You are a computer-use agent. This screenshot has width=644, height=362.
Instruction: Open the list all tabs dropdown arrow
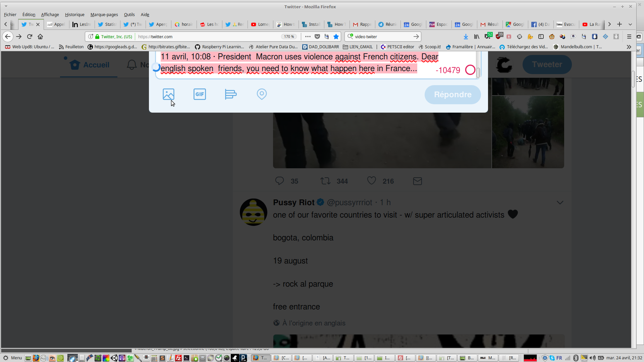630,24
